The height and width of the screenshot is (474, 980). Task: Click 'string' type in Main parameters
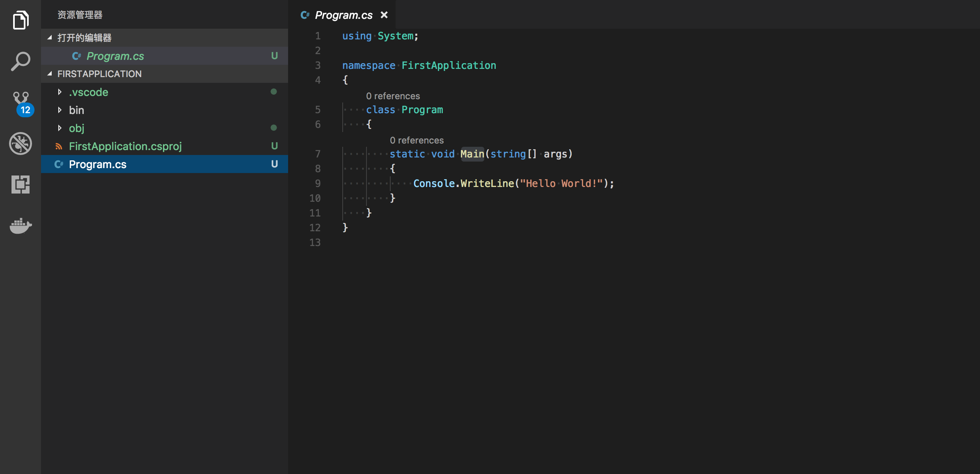click(508, 154)
